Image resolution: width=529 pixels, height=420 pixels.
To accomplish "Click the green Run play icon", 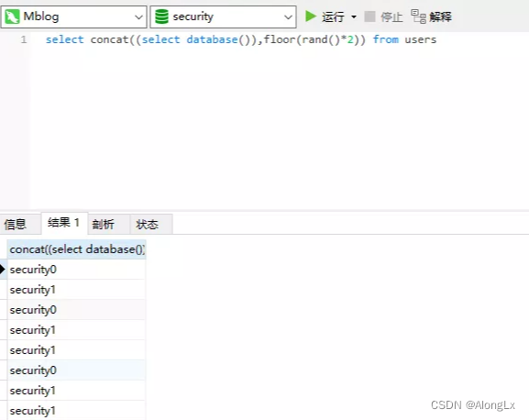I will pos(311,17).
